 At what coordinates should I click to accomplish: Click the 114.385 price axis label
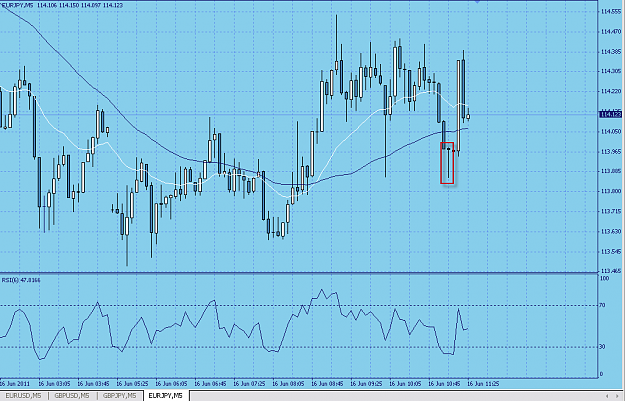(x=610, y=52)
